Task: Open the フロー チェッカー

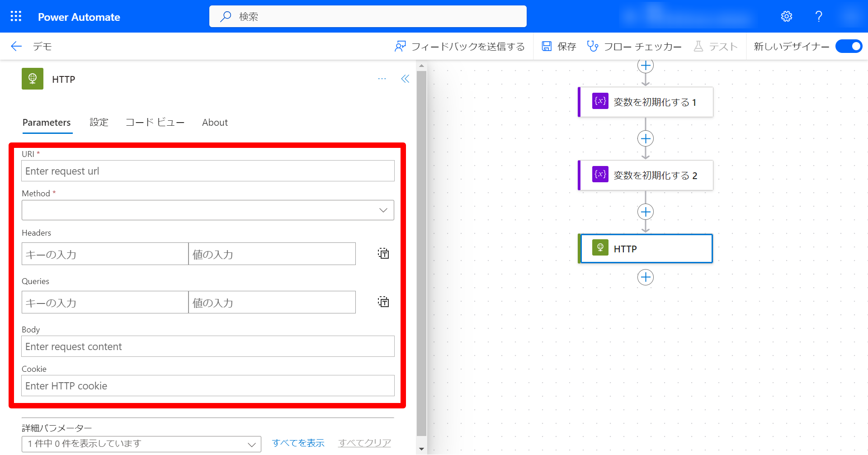Action: point(634,46)
